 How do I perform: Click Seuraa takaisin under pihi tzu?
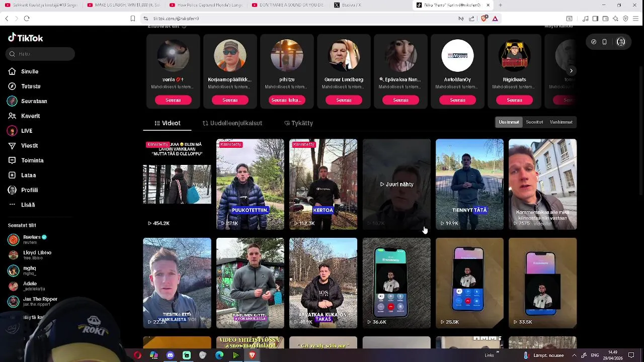click(287, 100)
